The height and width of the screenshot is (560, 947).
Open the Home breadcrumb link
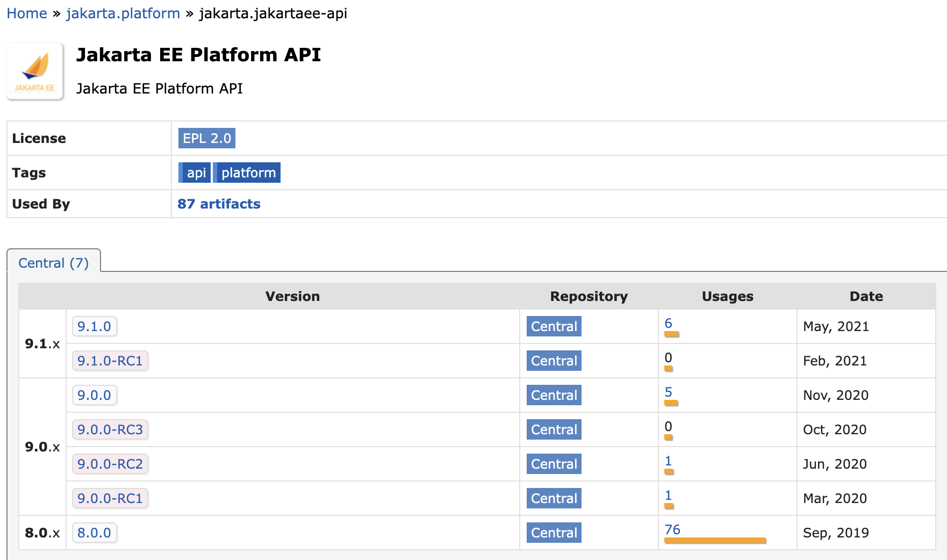click(x=27, y=13)
